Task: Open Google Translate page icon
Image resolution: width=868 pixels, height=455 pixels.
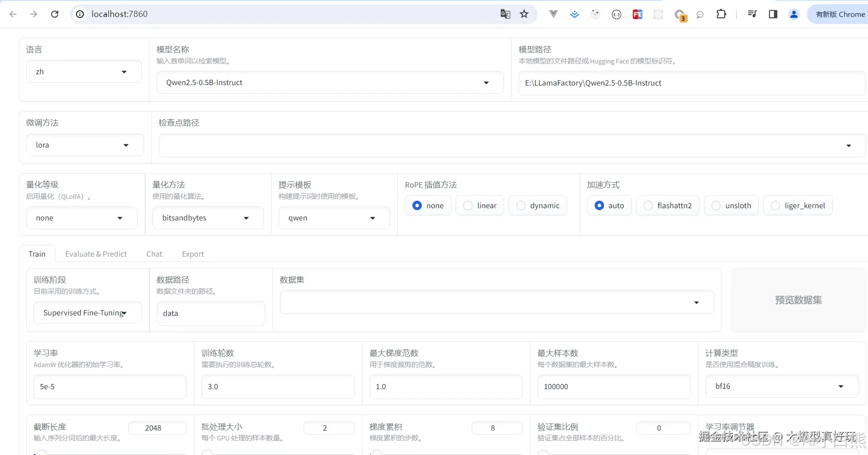Action: tap(505, 14)
